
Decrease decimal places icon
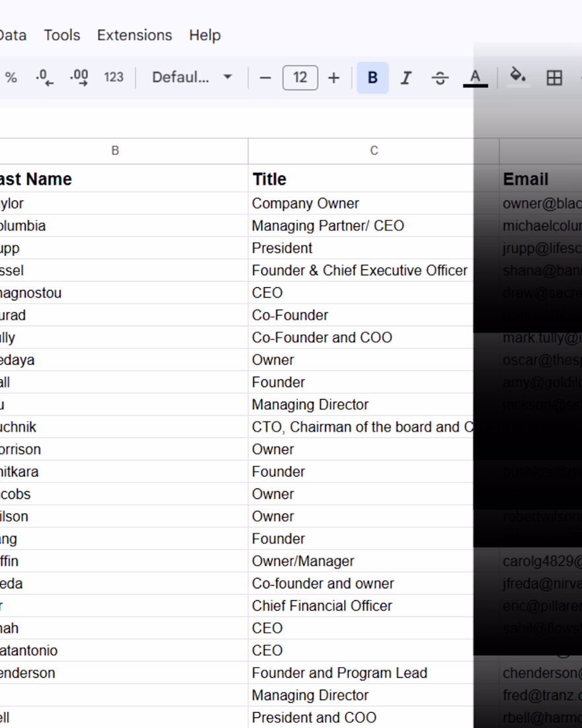coord(44,77)
